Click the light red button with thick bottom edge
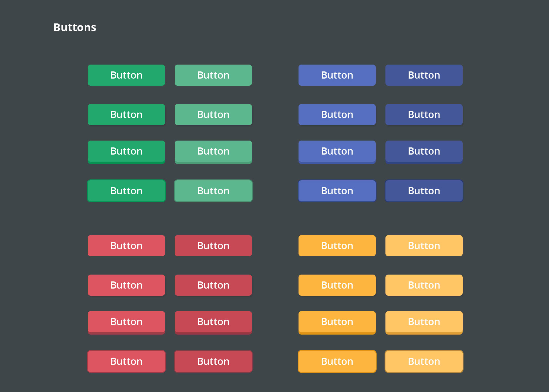The width and height of the screenshot is (549, 392). 126,322
